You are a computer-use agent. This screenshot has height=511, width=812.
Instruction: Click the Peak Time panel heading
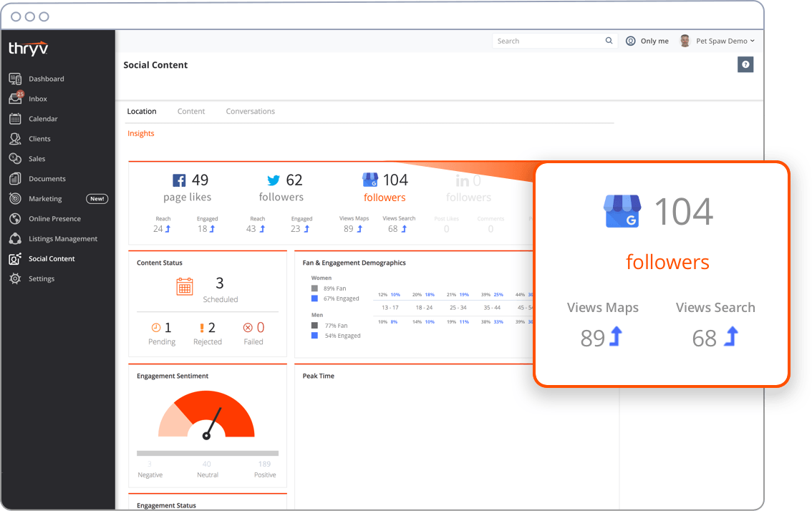[319, 376]
